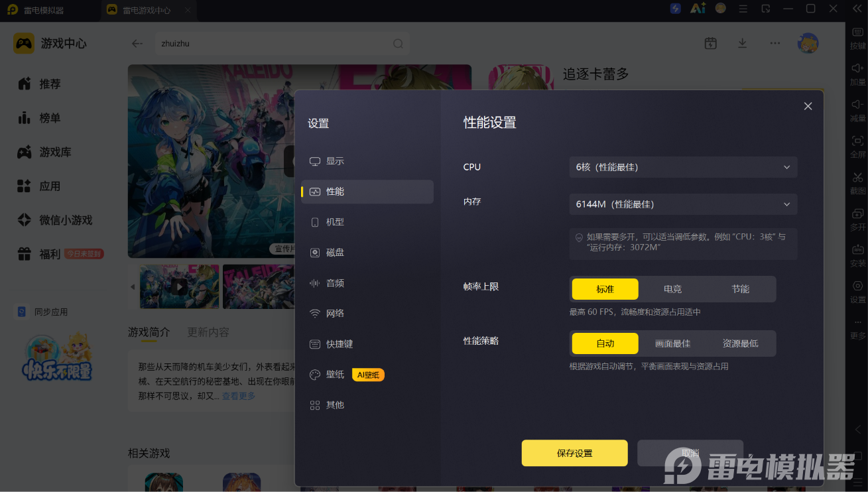Open 微信小游戏 in the sidebar
868x492 pixels.
(55, 220)
